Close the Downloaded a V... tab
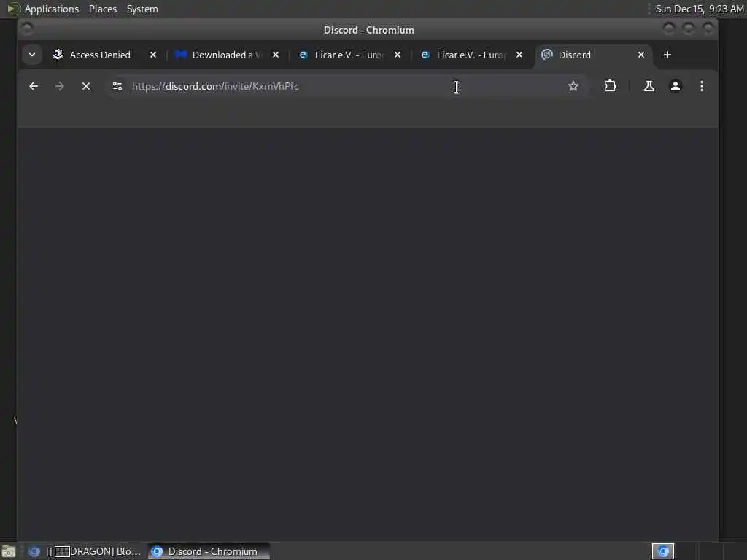This screenshot has width=747, height=560. [275, 55]
